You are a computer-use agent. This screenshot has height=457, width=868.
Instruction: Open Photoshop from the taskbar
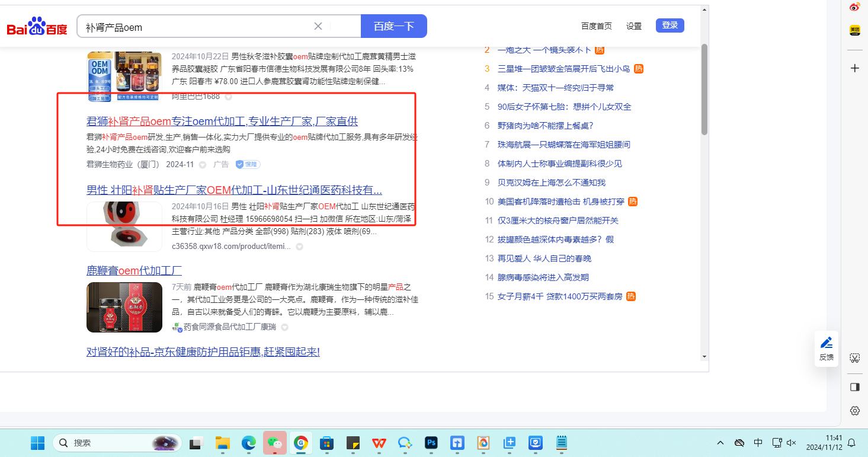tap(431, 442)
